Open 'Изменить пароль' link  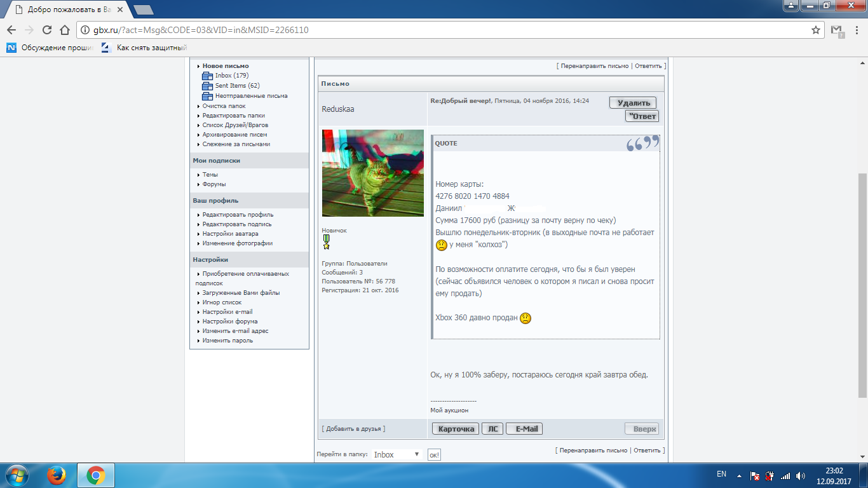(x=227, y=341)
